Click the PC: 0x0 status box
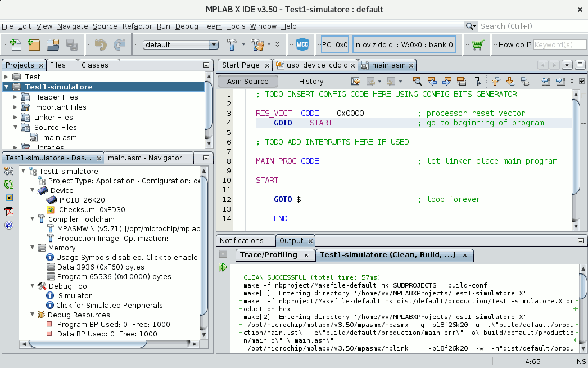 click(335, 44)
